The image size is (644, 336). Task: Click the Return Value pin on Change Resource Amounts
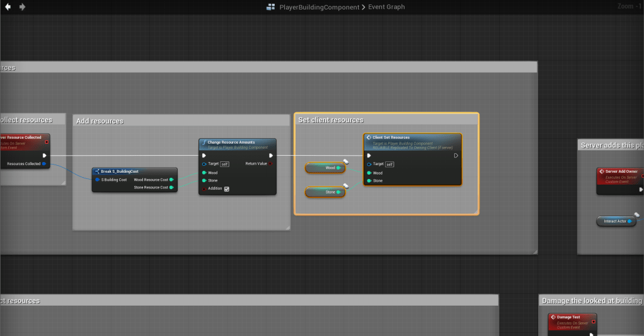point(270,163)
